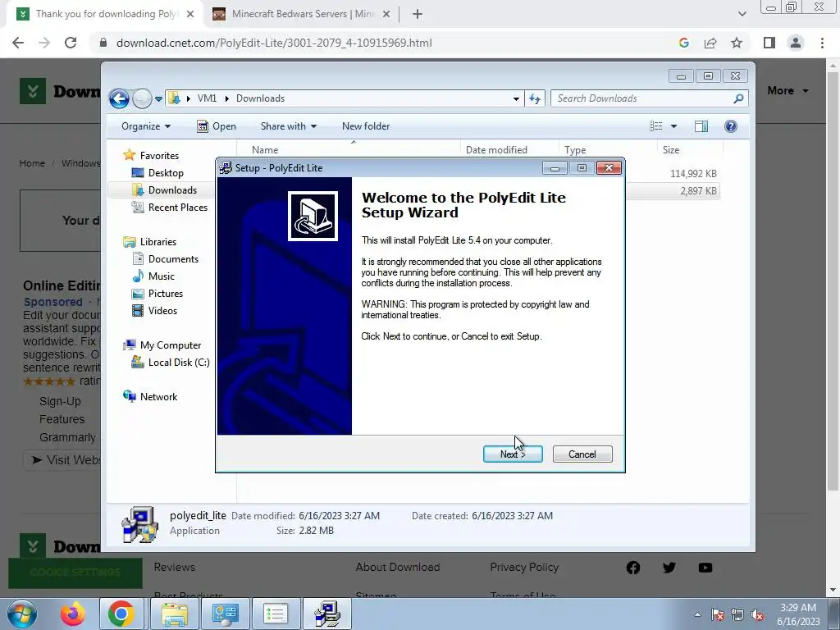840x630 pixels.
Task: Refresh the Downloads folder view
Action: click(535, 98)
